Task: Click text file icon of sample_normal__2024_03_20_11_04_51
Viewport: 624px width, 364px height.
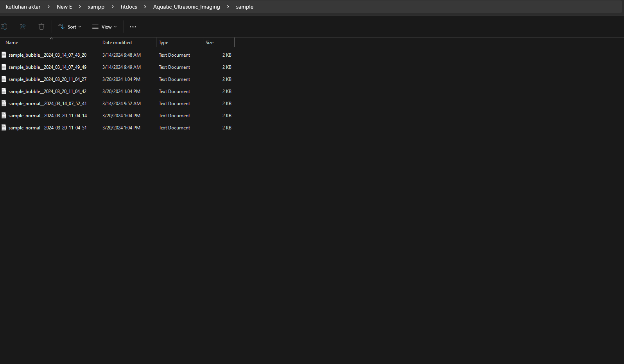Action: coord(4,127)
